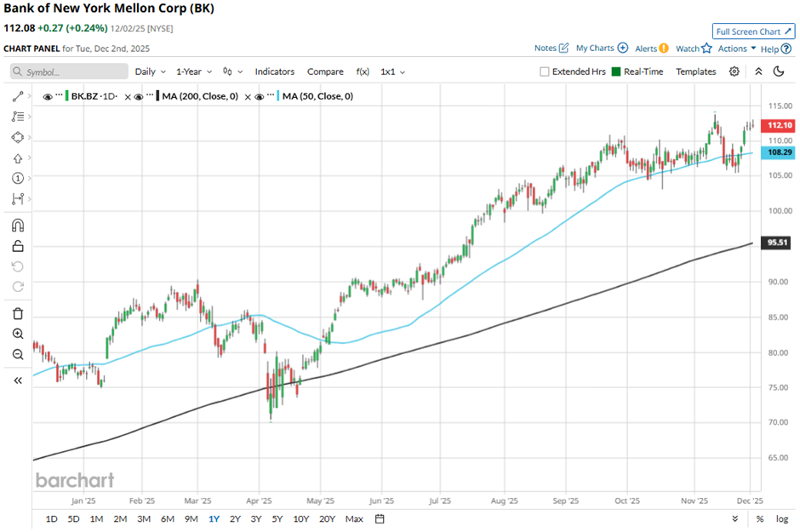Click the Full Screen Chart button
Image resolution: width=800 pixels, height=532 pixels.
pyautogui.click(x=754, y=31)
